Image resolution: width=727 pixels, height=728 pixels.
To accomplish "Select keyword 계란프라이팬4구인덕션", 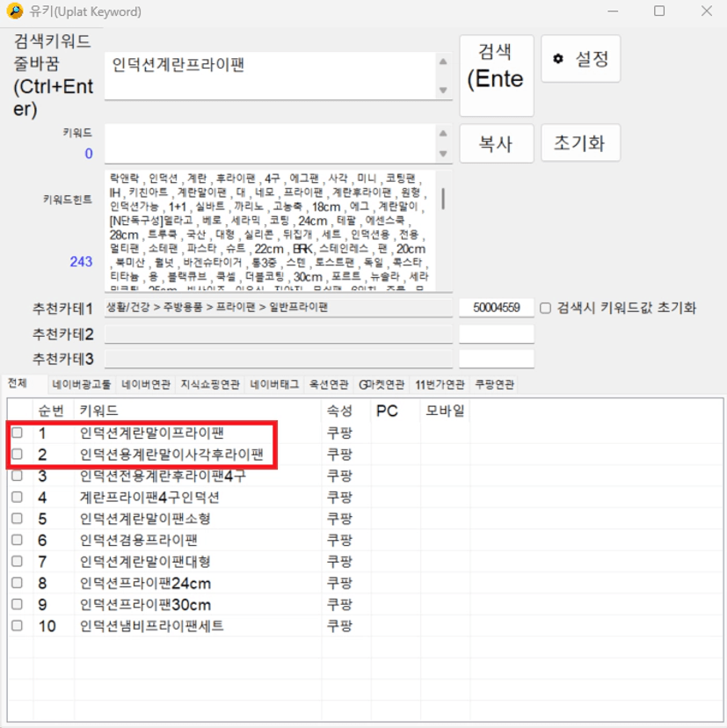I will click(x=149, y=498).
